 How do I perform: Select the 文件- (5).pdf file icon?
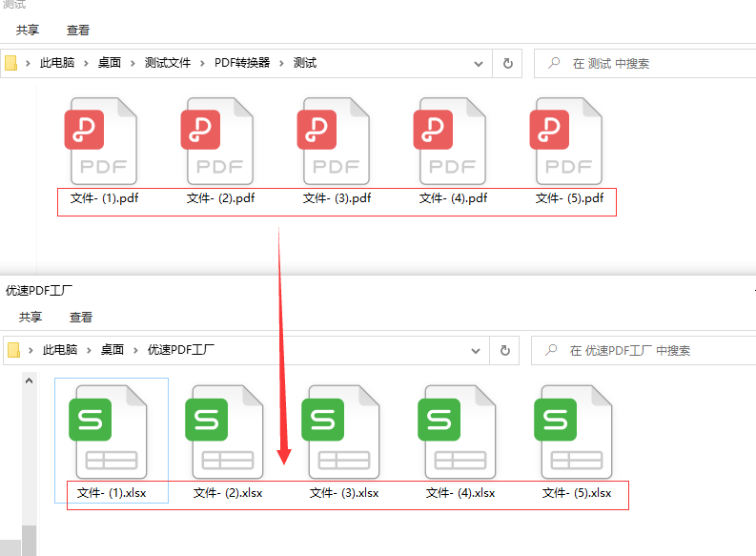(x=567, y=141)
